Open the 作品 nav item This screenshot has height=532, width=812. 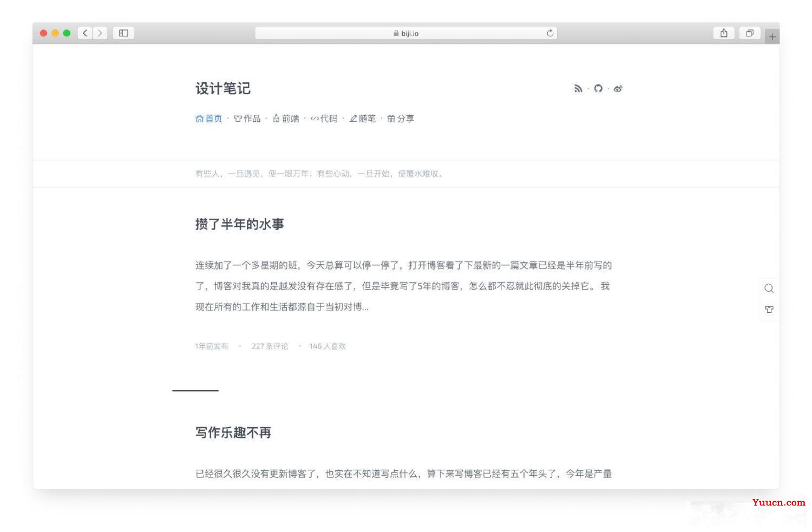(x=247, y=119)
